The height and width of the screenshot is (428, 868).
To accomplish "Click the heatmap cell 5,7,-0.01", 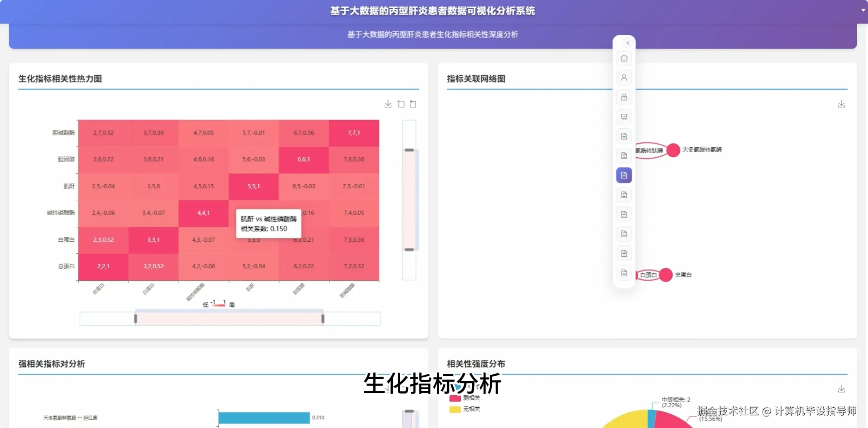I will point(254,133).
